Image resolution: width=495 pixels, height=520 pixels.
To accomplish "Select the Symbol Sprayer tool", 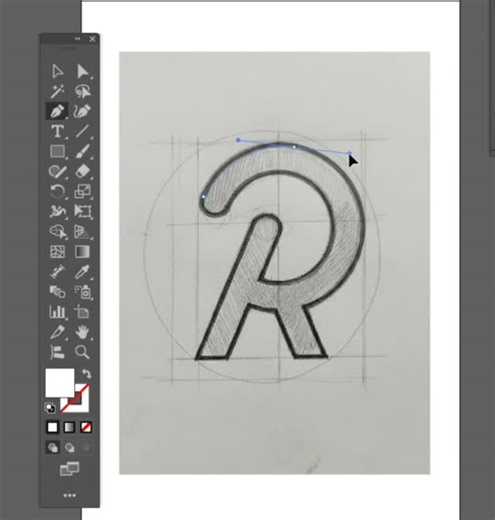I will pos(82,292).
